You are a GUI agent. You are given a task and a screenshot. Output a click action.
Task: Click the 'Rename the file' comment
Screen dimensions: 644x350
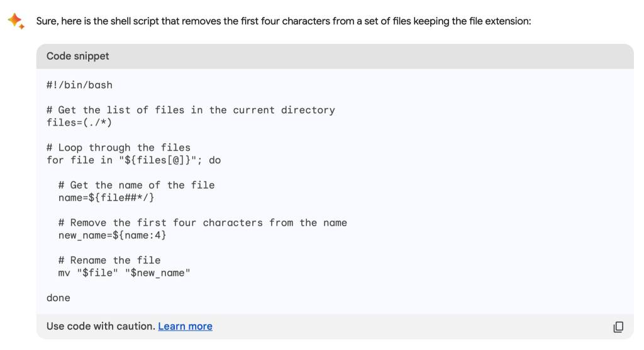[109, 260]
